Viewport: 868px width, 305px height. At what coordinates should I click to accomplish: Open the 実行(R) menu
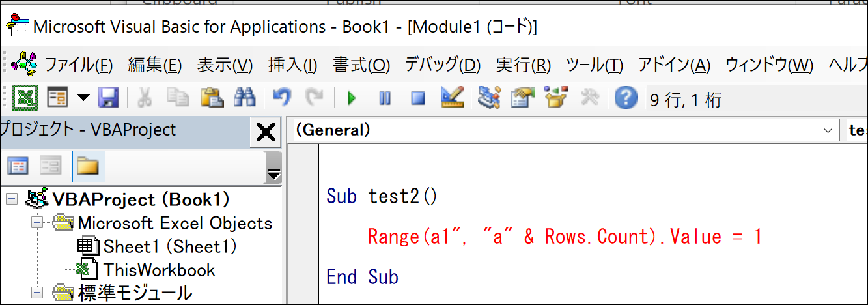524,65
